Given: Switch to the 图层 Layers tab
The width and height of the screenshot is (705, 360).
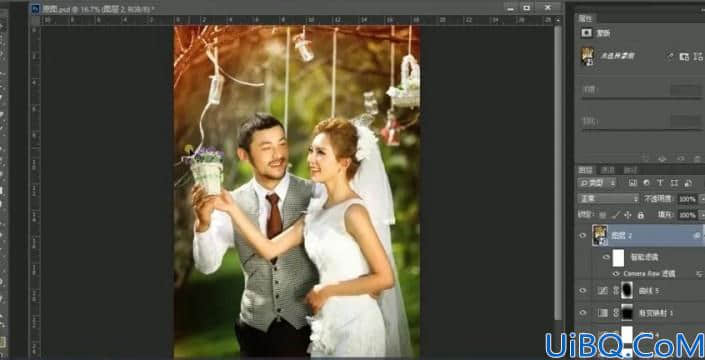Looking at the screenshot, I should [x=585, y=170].
